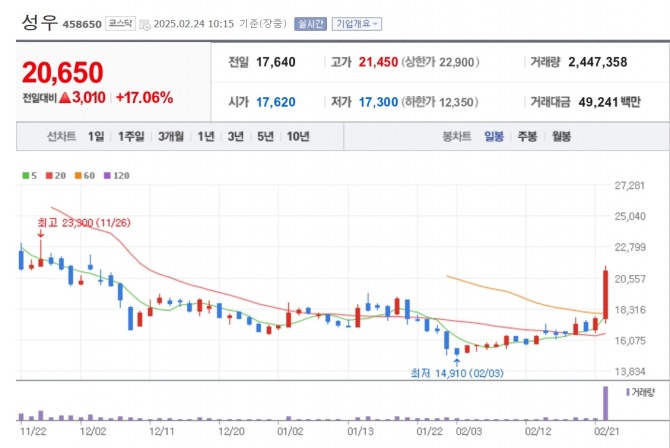This screenshot has width=670, height=448.
Task: Click the 27,281 price axis label
Action: [x=629, y=186]
